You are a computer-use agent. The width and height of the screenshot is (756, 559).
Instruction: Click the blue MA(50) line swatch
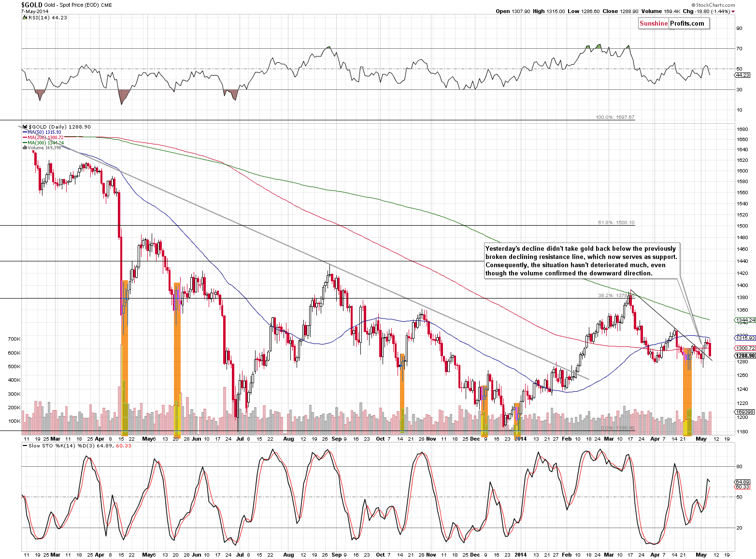point(25,132)
